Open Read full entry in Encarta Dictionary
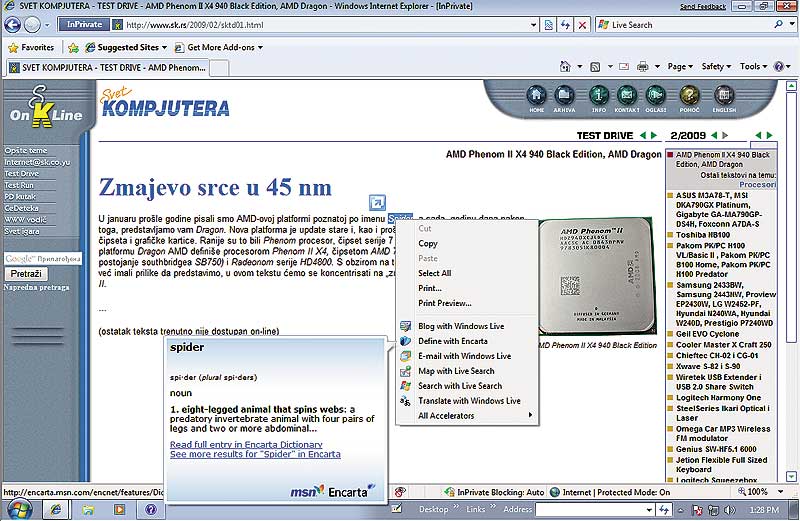Viewport: 800px width, 521px height. [x=246, y=444]
